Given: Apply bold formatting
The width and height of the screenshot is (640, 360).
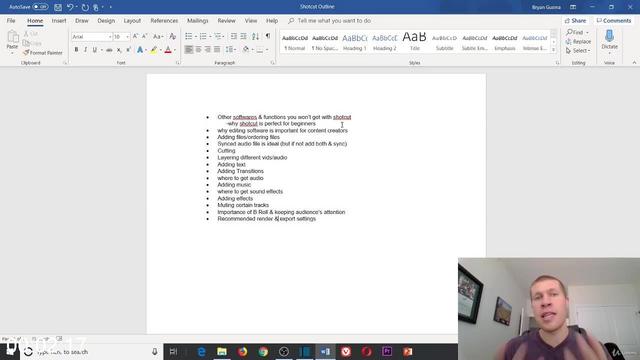Looking at the screenshot, I should [x=76, y=50].
